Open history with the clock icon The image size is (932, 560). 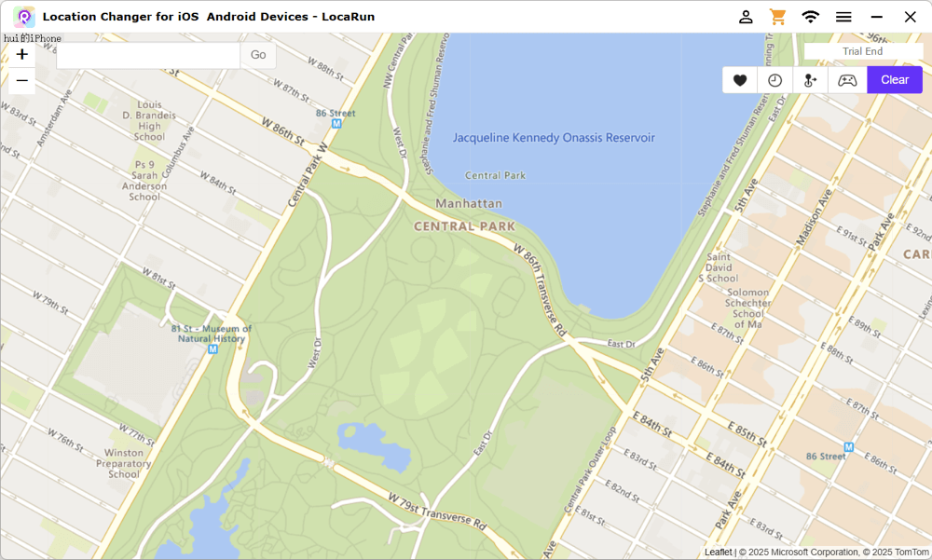[x=775, y=80]
